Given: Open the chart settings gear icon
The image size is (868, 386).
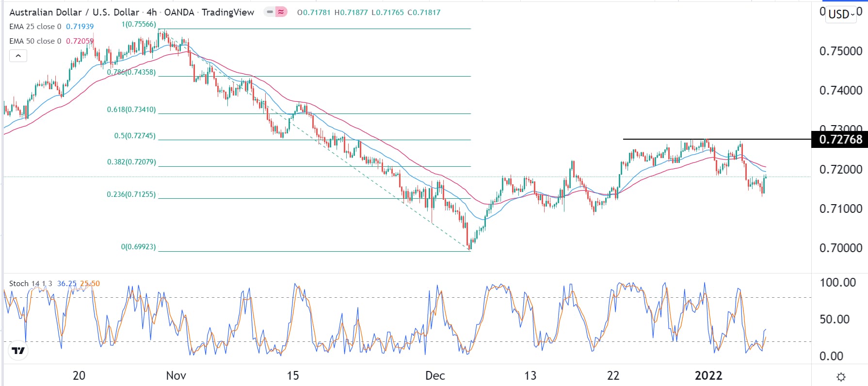Looking at the screenshot, I should 841,377.
